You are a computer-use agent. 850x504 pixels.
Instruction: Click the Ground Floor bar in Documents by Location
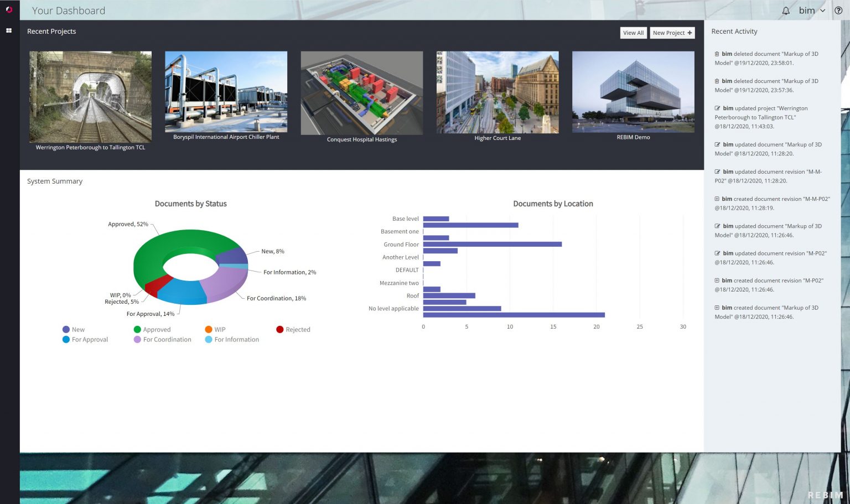coord(493,243)
